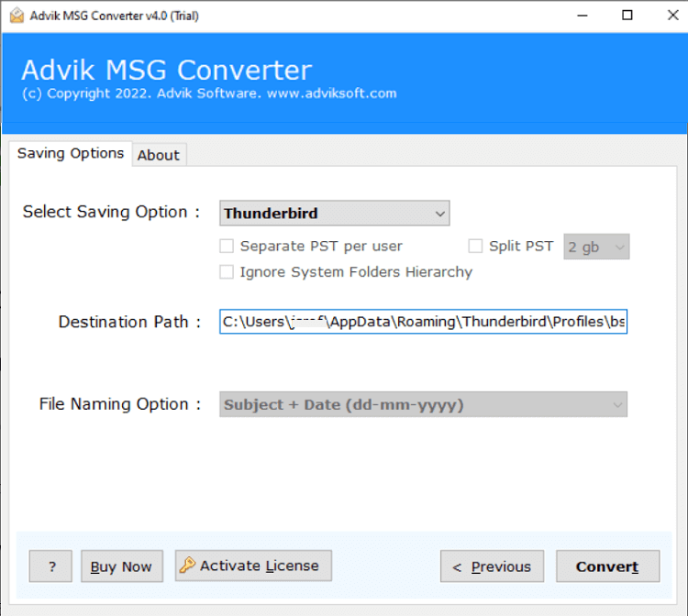Switch to the About tab

(159, 155)
